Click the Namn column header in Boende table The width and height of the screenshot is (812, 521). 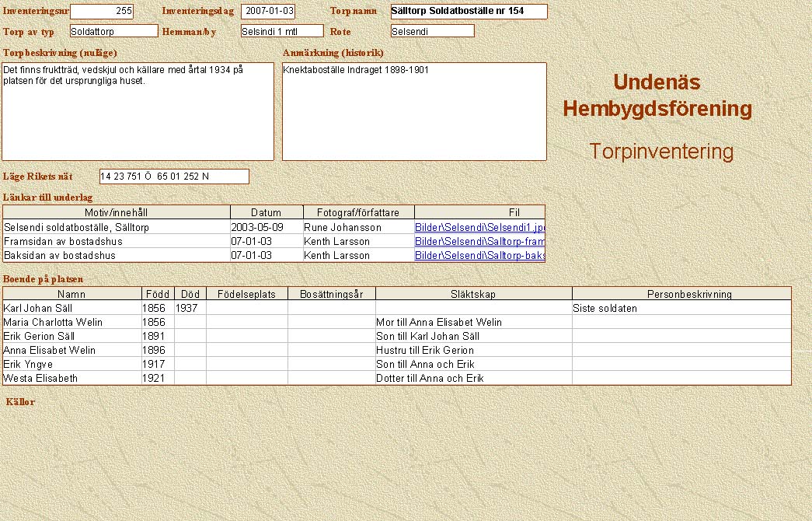pyautogui.click(x=71, y=295)
